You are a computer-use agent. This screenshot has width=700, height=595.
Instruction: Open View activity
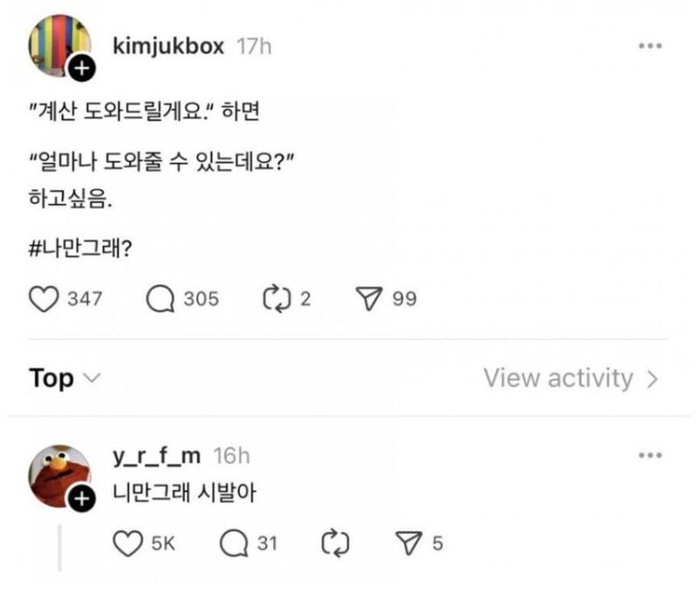[x=570, y=379]
